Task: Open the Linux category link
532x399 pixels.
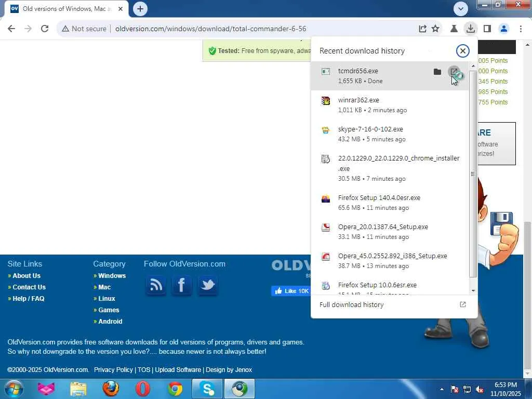Action: (x=107, y=299)
